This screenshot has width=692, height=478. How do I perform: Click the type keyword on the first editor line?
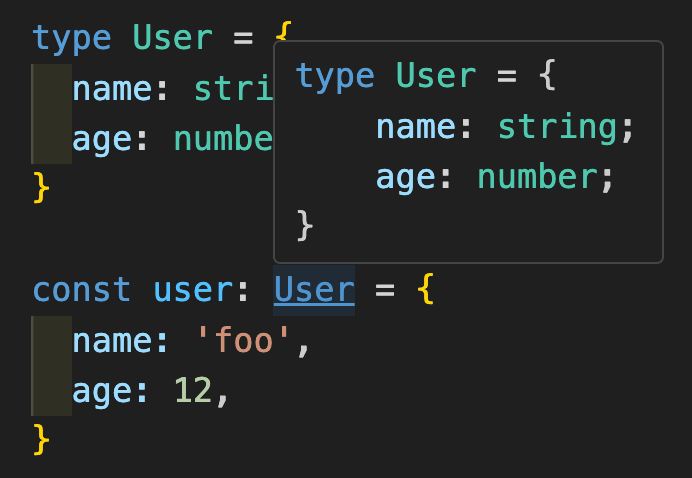72,38
